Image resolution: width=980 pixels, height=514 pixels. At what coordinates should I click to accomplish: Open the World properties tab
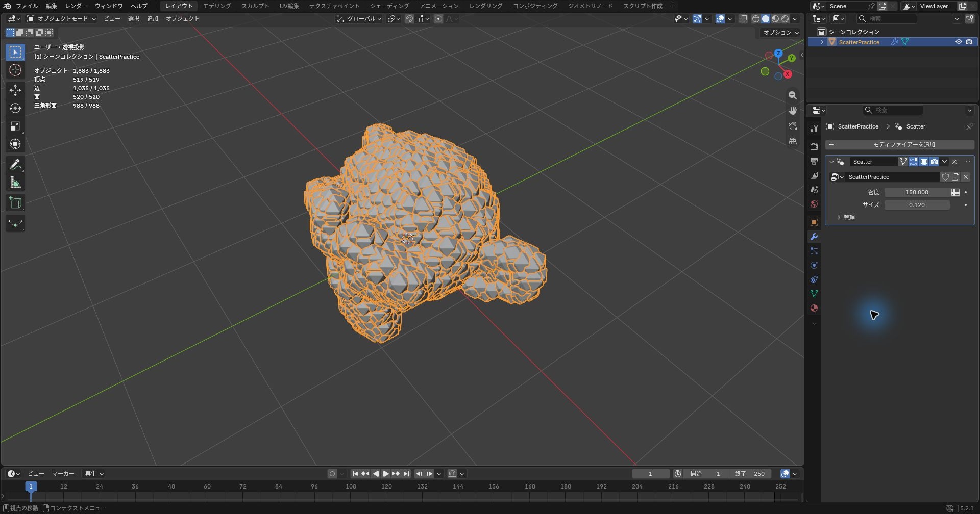point(814,204)
